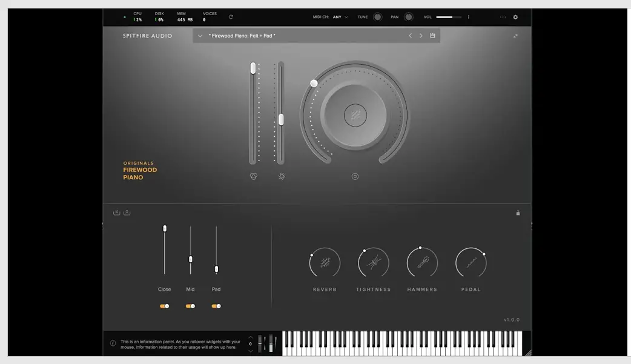
Task: Lock preset parameters with the padlock icon
Action: click(518, 213)
